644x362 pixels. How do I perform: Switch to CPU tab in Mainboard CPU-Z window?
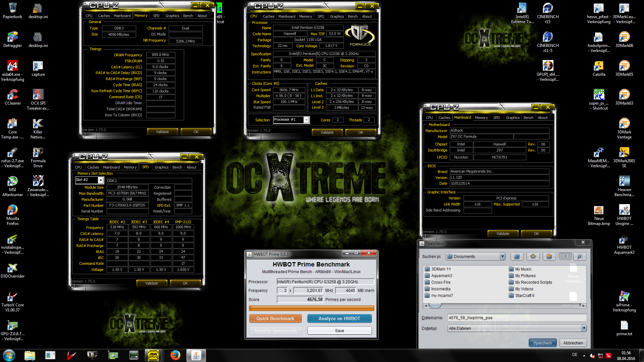tap(429, 118)
